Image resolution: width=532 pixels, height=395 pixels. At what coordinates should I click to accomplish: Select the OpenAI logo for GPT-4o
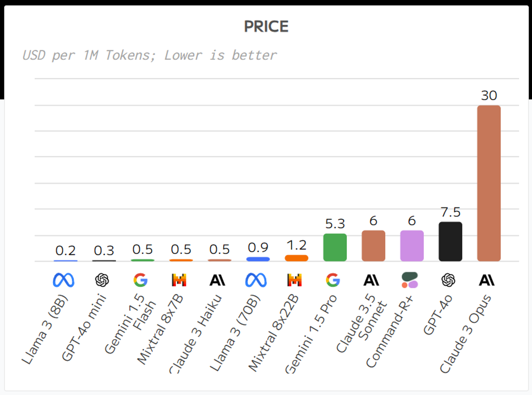[449, 280]
